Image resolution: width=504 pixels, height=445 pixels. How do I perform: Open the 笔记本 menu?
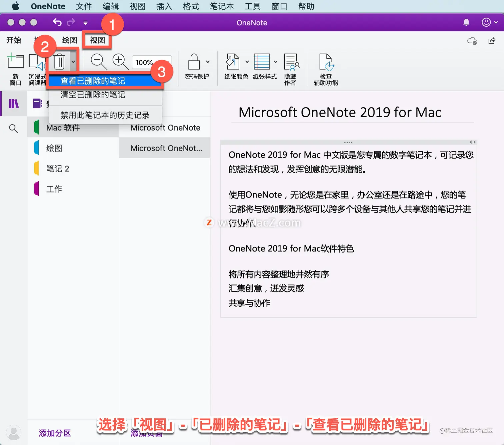(222, 6)
